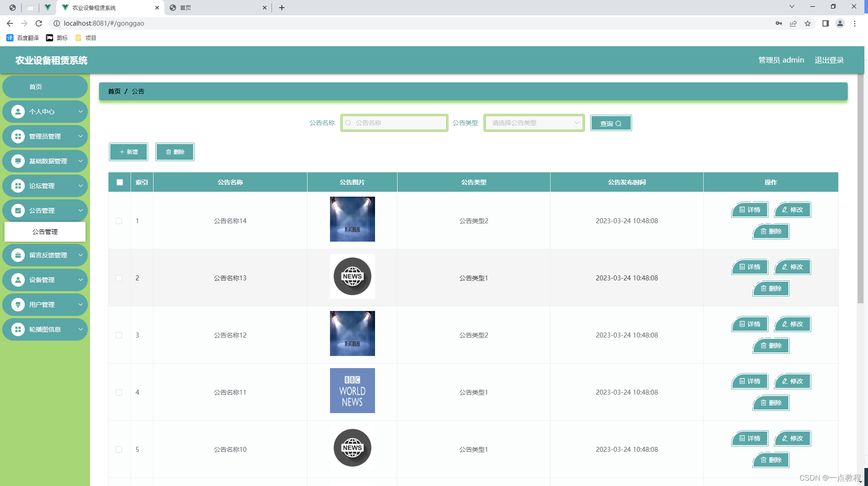Open 详情 for 公告名称13
The image size is (868, 486).
(x=750, y=267)
